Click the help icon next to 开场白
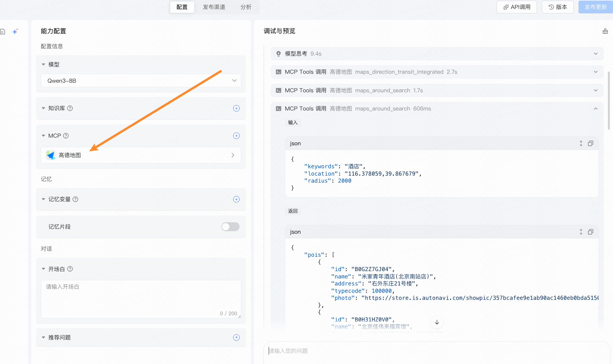 pos(70,269)
